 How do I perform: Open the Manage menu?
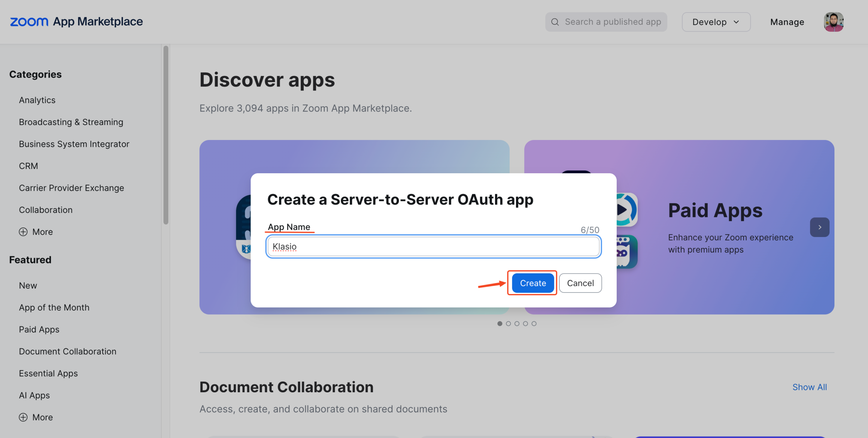pos(787,22)
